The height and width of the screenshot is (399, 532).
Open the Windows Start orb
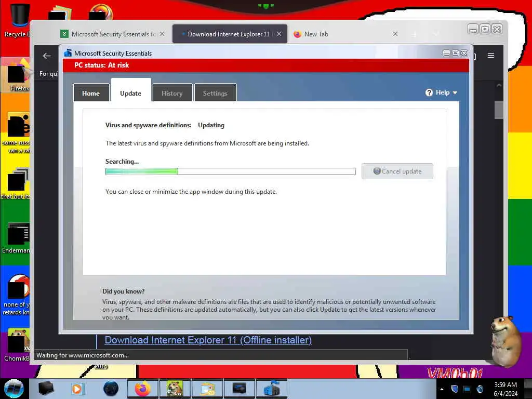(14, 389)
